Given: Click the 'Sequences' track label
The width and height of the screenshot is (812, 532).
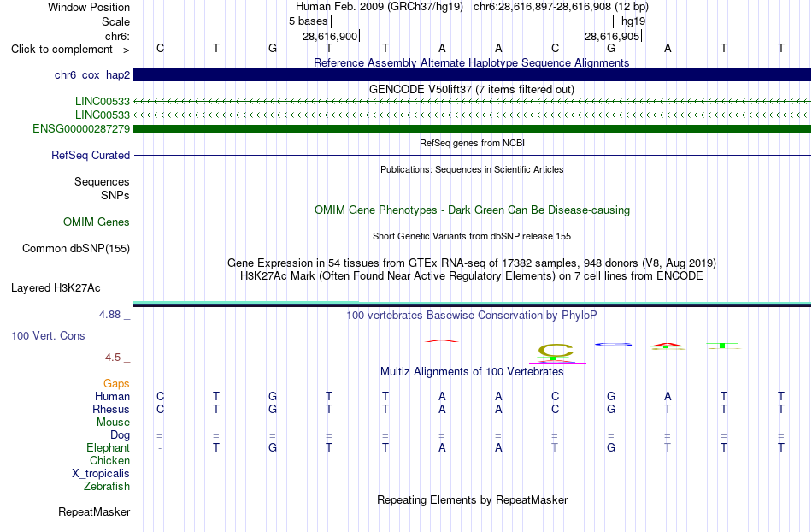Looking at the screenshot, I should [x=102, y=182].
